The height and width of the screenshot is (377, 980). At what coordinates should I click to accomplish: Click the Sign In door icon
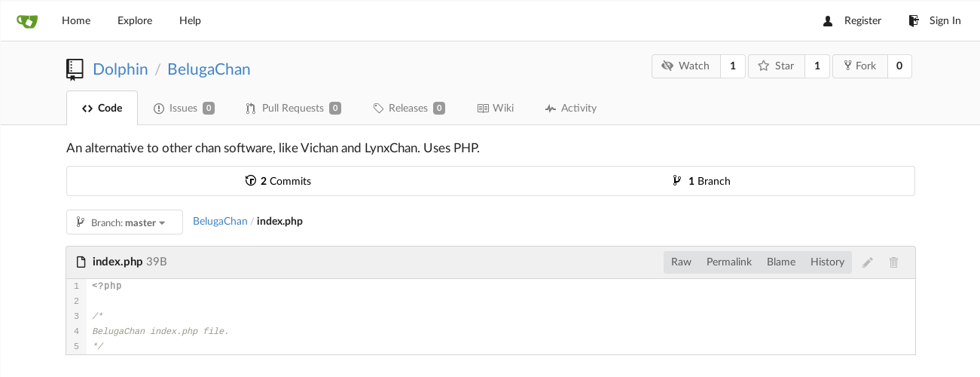tap(914, 21)
